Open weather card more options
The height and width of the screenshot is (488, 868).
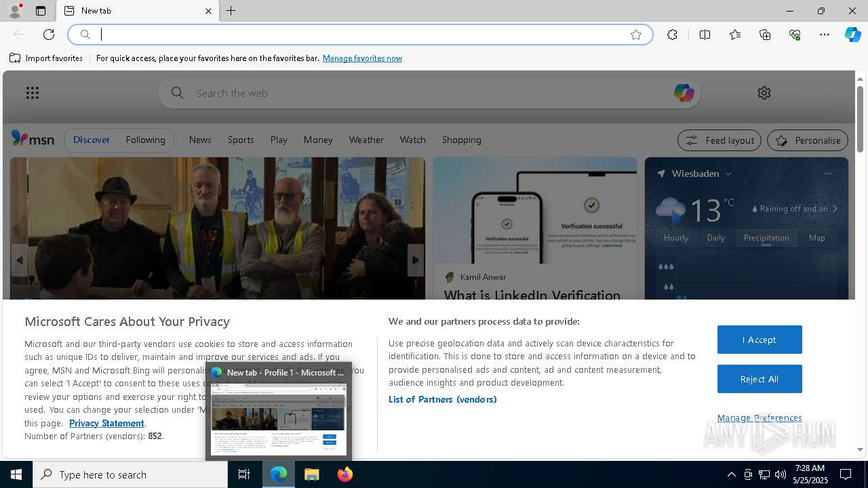827,174
